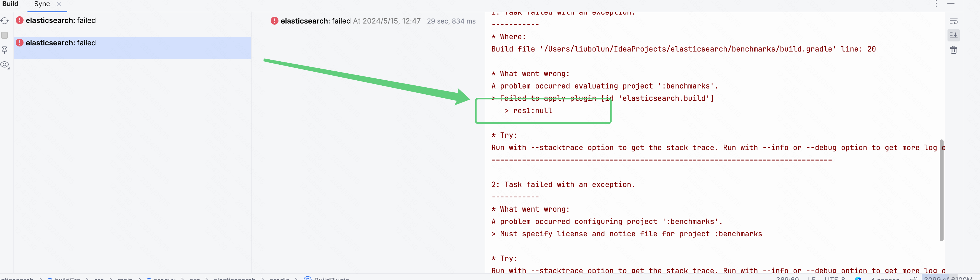Stop the build with the square stop icon
This screenshot has height=280, width=980.
click(x=4, y=35)
